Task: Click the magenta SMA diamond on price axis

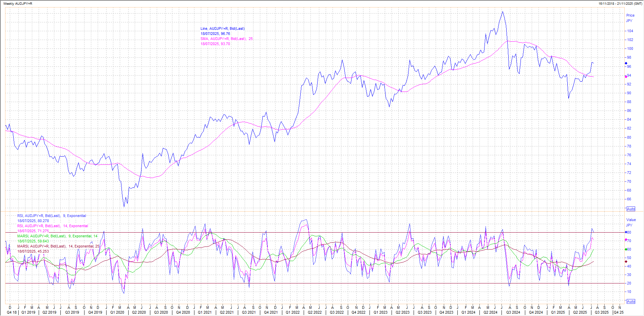Action: pyautogui.click(x=626, y=77)
